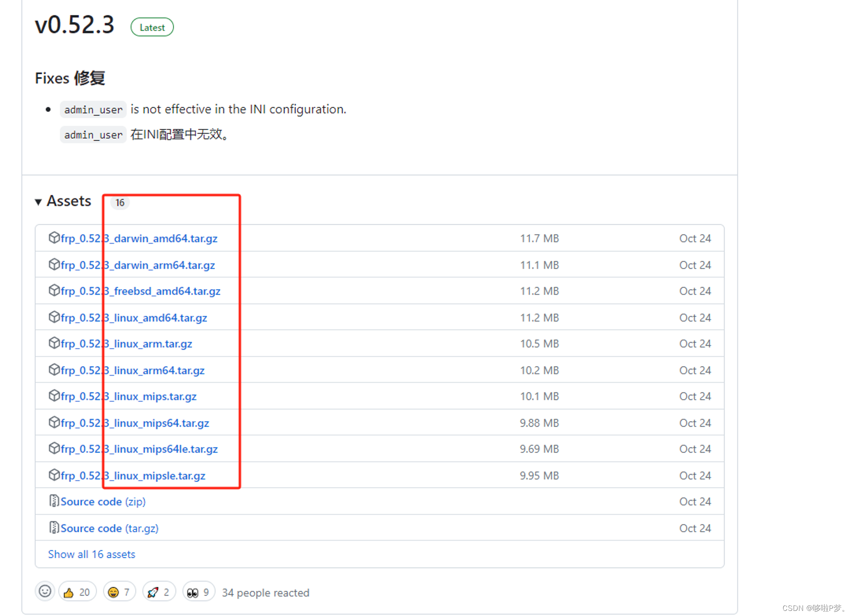851x616 pixels.
Task: Toggle the eyes reaction
Action: click(x=198, y=592)
